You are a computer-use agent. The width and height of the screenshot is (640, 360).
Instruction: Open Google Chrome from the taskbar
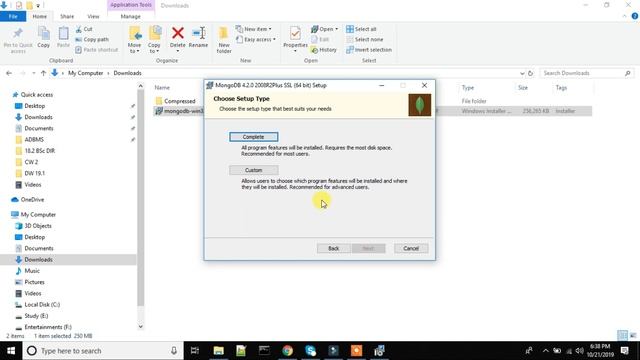[x=287, y=351]
